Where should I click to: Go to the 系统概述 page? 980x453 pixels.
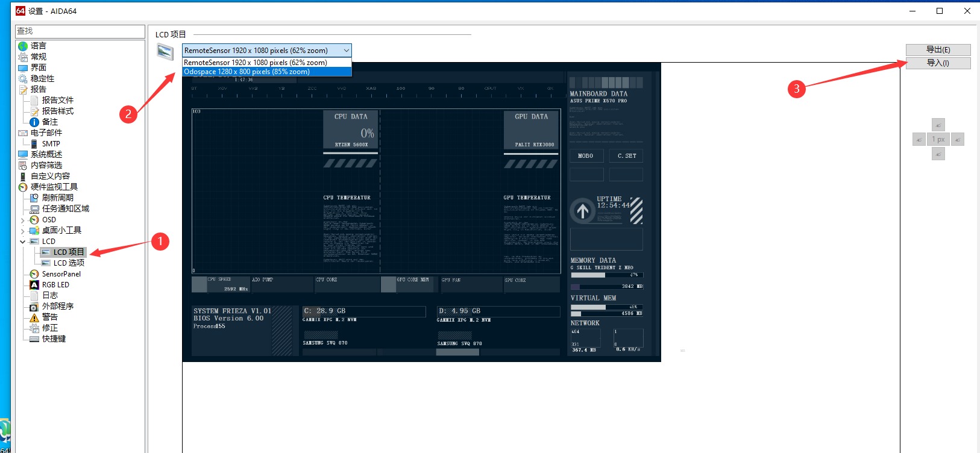46,154
